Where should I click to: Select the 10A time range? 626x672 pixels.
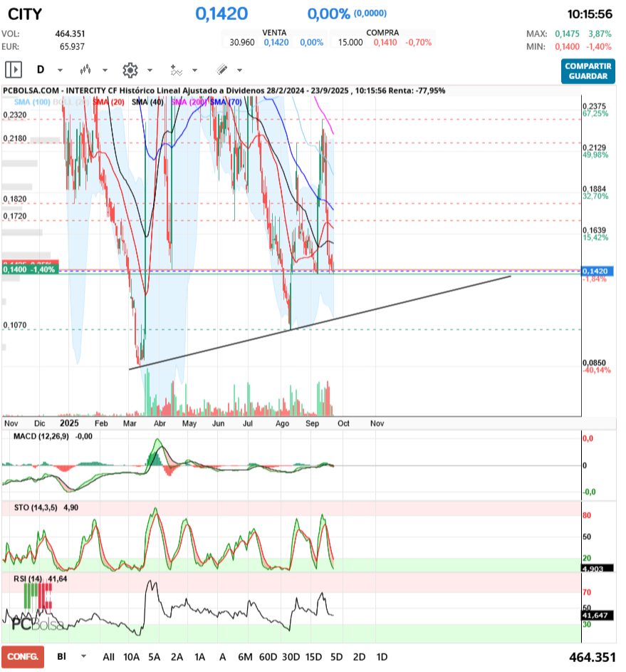(x=132, y=657)
